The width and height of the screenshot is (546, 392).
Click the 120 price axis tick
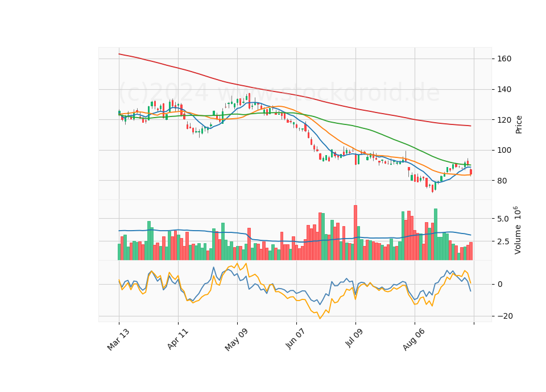[x=504, y=120]
